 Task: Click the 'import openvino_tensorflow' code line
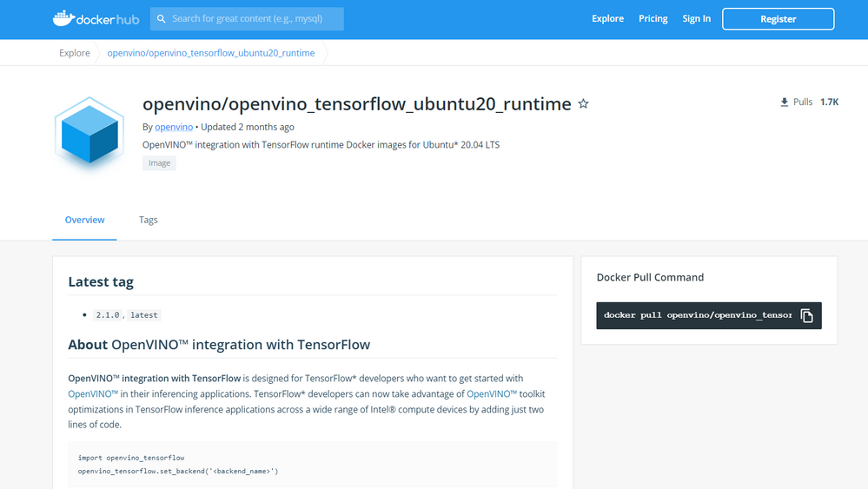131,458
